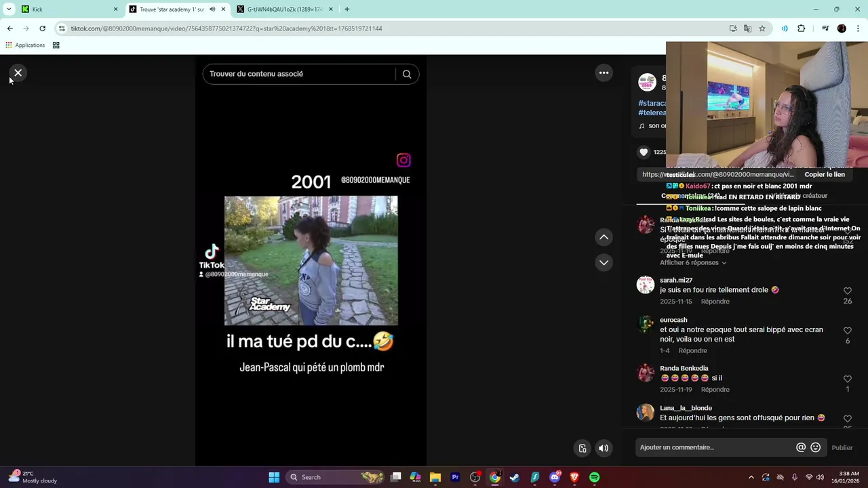The height and width of the screenshot is (488, 868).
Task: Open sarah.mi27's profile avatar
Action: pos(646,285)
